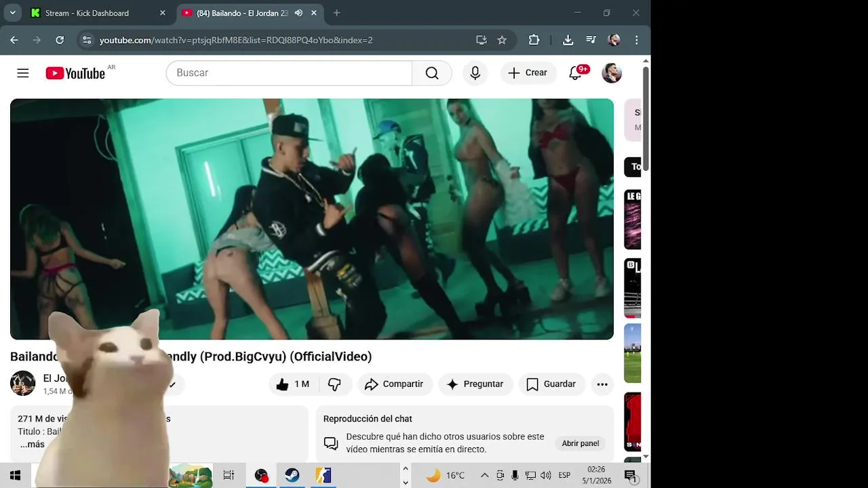Image resolution: width=868 pixels, height=488 pixels.
Task: Open the Windows notification center
Action: click(x=630, y=475)
